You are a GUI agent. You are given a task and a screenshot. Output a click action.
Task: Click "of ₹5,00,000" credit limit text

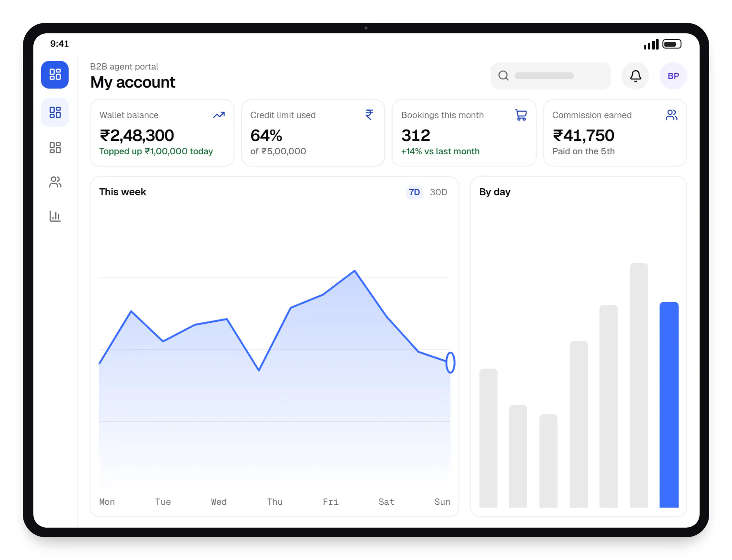coord(278,151)
